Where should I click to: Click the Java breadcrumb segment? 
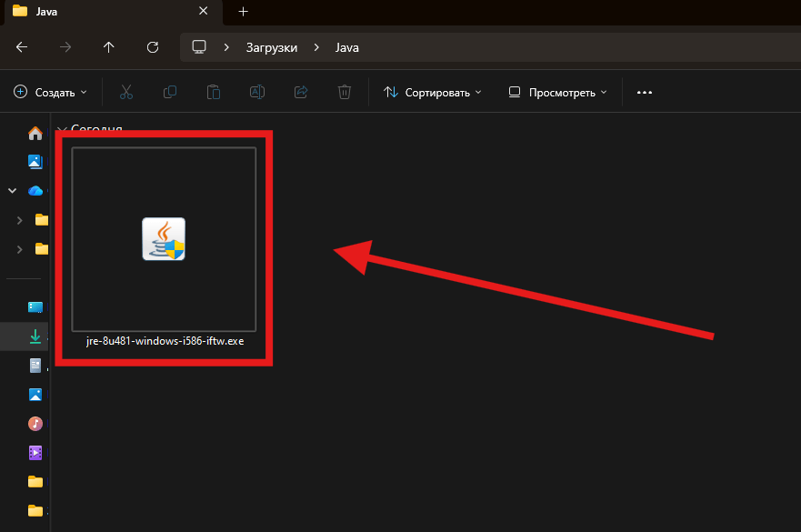pyautogui.click(x=347, y=47)
